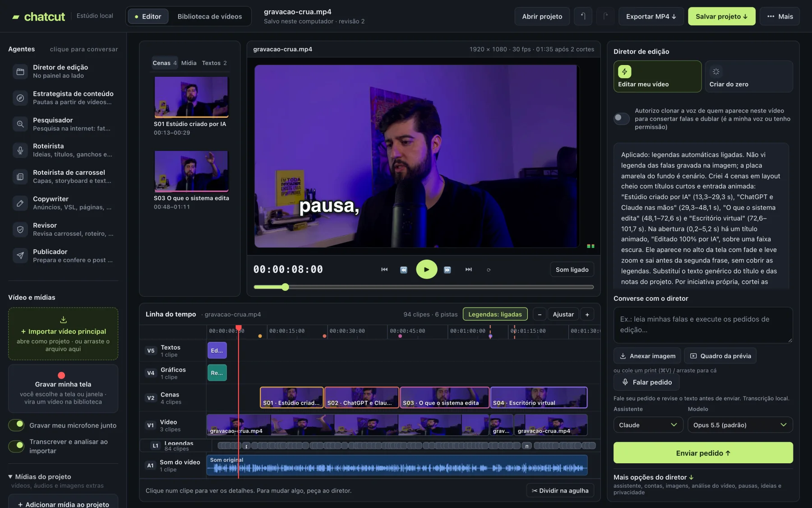
Task: Select the Editor tab
Action: [x=148, y=16]
